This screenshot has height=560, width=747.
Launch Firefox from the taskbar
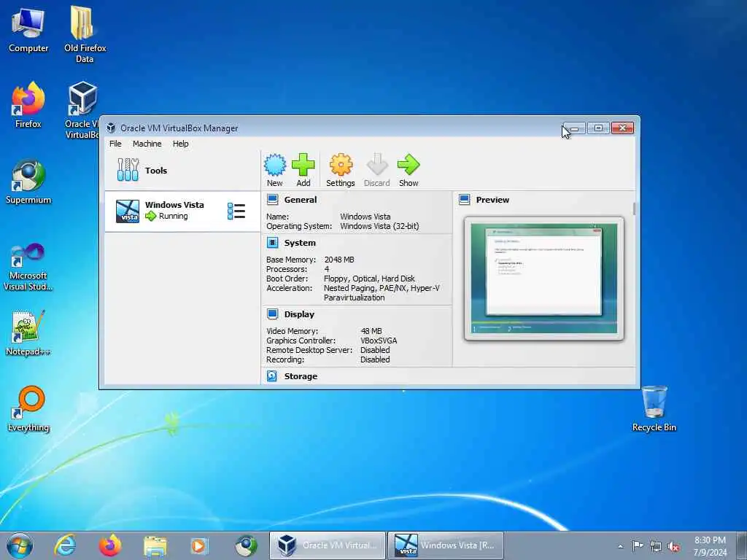pyautogui.click(x=110, y=545)
